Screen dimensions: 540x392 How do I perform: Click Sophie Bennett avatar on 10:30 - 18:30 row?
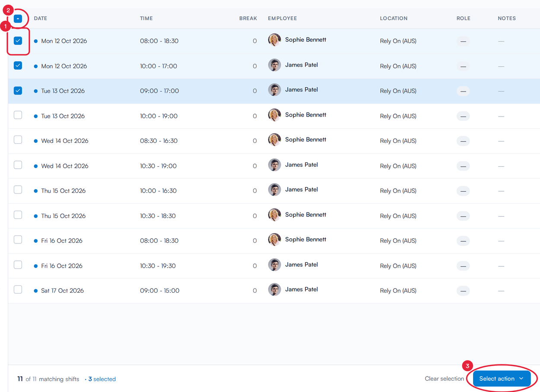(274, 215)
